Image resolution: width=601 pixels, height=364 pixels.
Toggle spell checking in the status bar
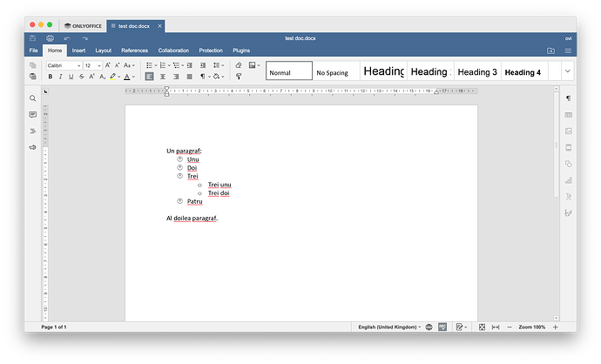442,327
